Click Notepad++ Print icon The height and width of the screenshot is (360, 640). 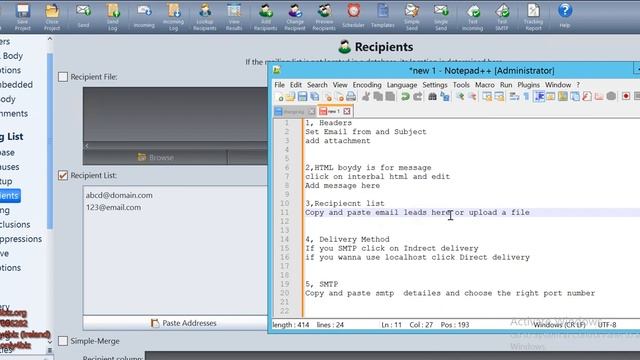[351, 96]
